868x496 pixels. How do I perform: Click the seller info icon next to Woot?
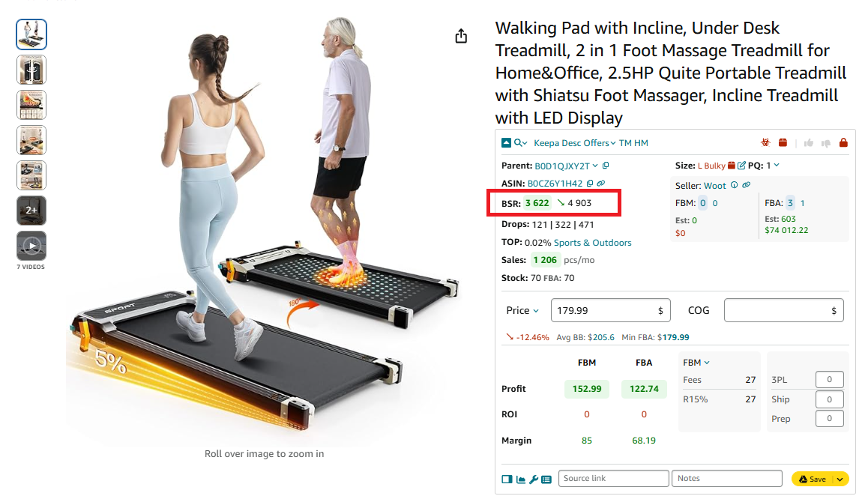[x=734, y=185]
